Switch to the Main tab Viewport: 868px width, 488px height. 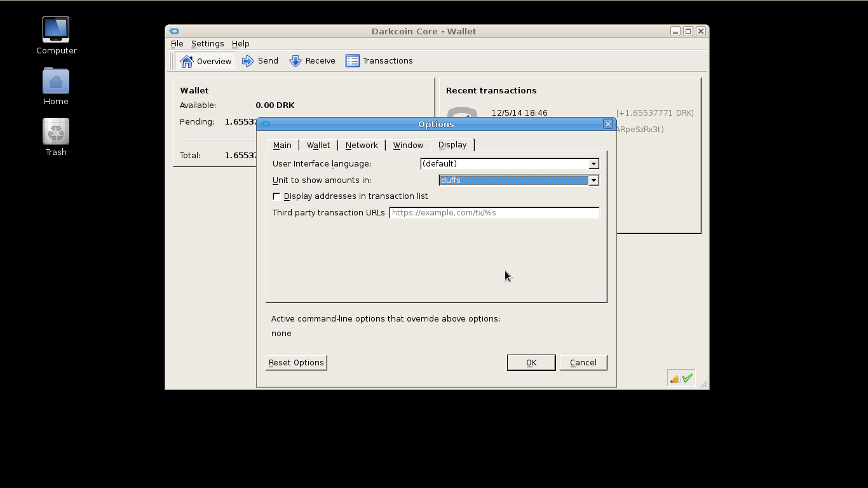pyautogui.click(x=282, y=146)
